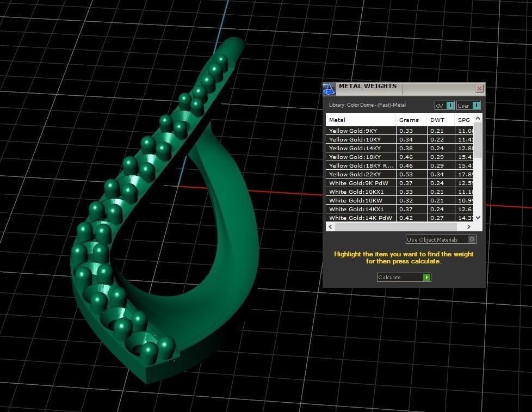Click the 0.34 DWT value

point(437,175)
